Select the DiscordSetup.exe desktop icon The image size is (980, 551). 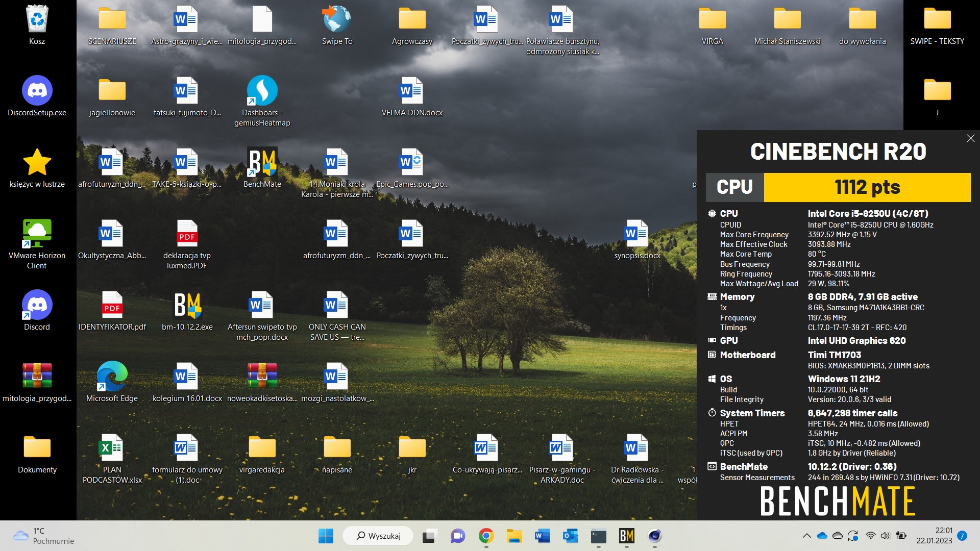tap(37, 90)
